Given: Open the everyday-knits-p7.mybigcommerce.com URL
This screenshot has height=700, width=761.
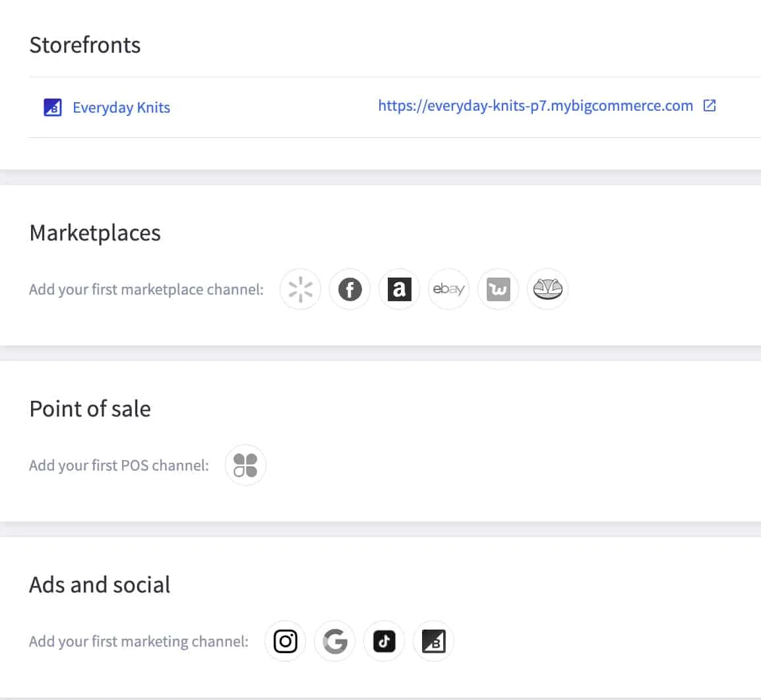Looking at the screenshot, I should point(535,105).
